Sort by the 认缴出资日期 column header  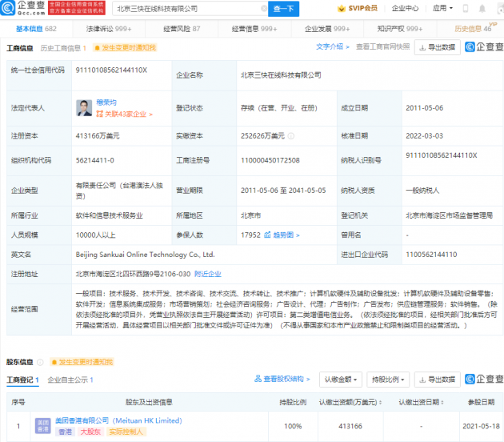pyautogui.click(x=421, y=402)
